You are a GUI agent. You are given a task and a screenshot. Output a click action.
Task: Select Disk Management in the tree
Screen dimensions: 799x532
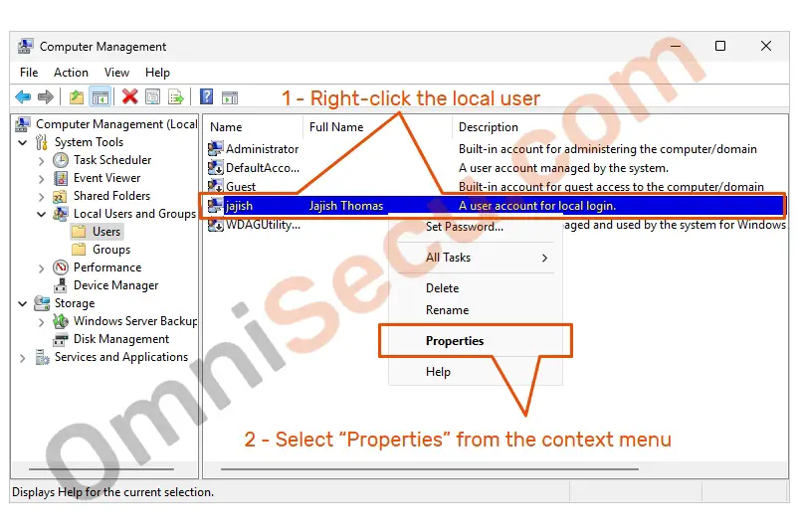(111, 339)
